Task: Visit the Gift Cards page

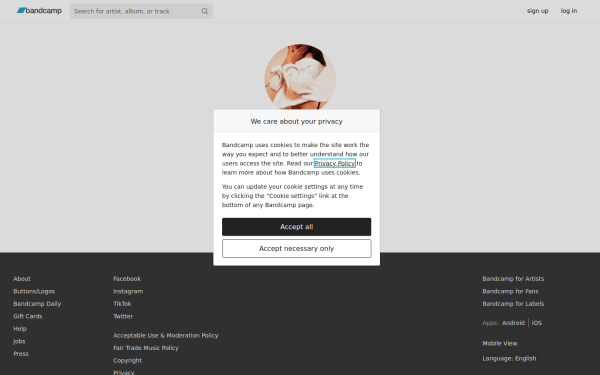Action: coord(28,316)
